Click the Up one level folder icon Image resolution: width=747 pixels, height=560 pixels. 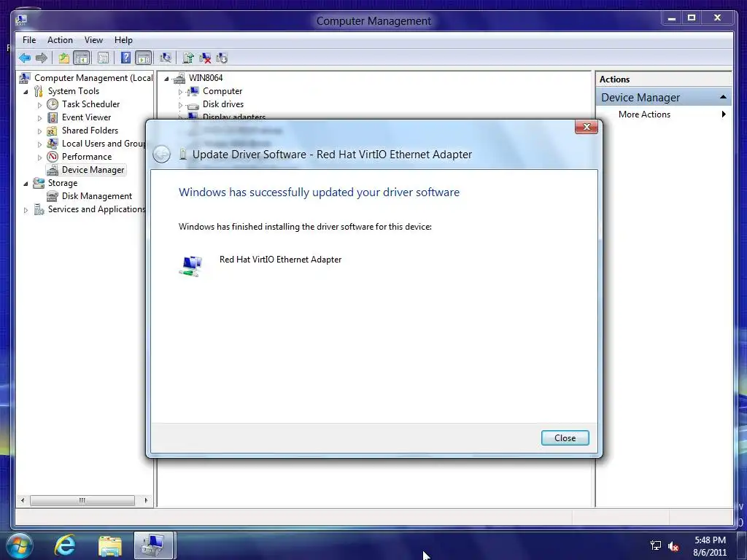pyautogui.click(x=64, y=58)
